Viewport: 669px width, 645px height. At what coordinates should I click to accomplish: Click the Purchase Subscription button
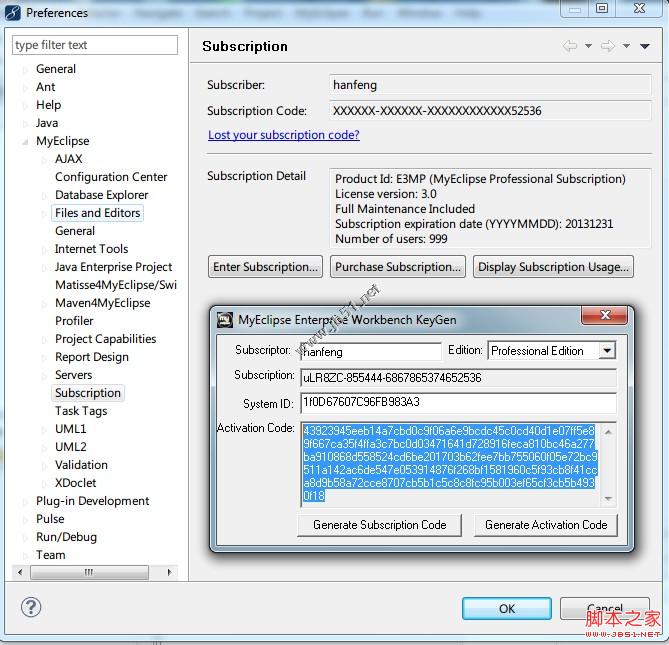click(x=398, y=267)
